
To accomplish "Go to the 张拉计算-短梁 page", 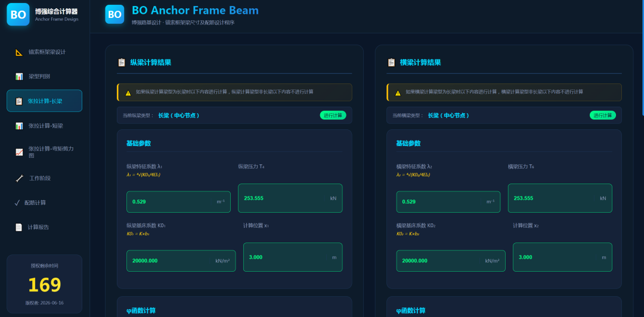I will (44, 126).
